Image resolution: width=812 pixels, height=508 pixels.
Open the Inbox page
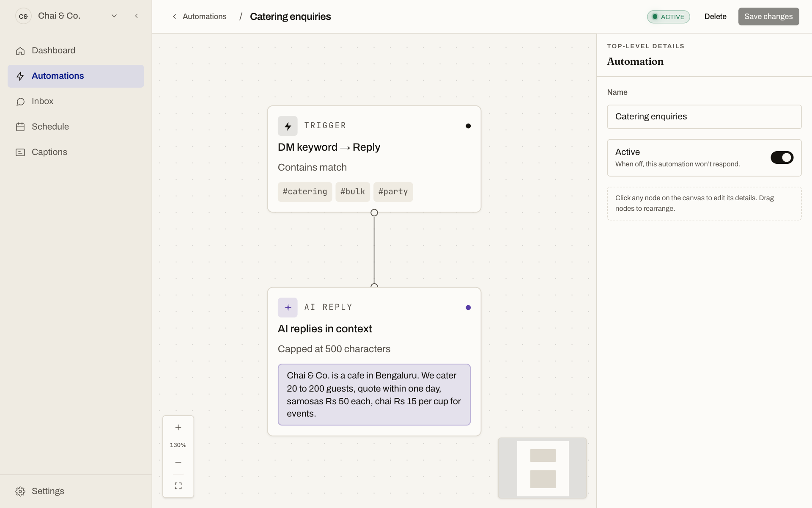76,102
